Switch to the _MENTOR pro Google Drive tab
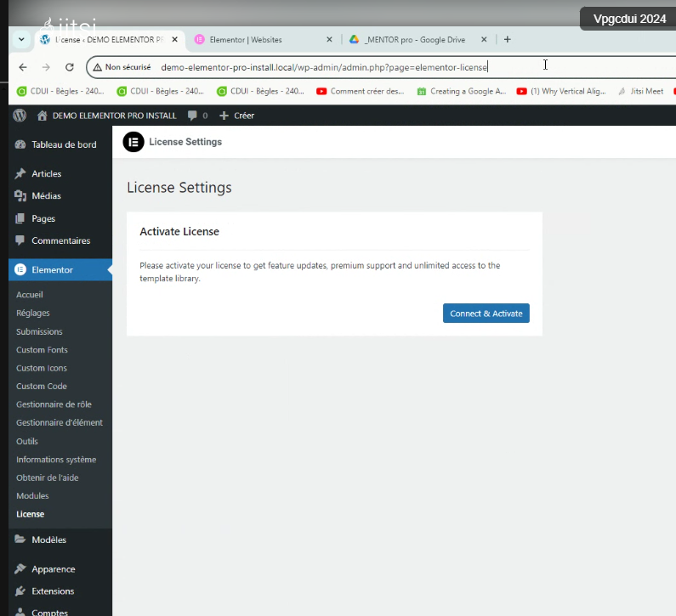Image resolution: width=676 pixels, height=616 pixels. pyautogui.click(x=414, y=40)
